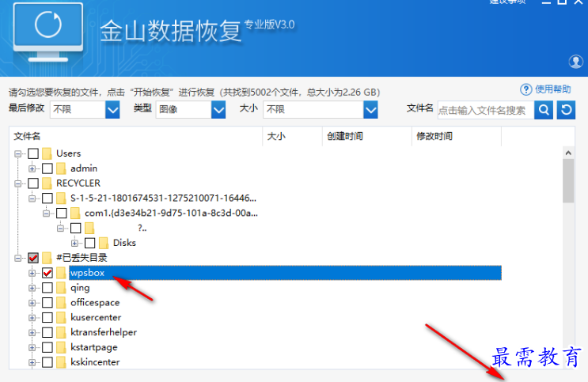Screen dimensions: 588x382
Task: Check the kstartpage checkbox
Action: 47,347
